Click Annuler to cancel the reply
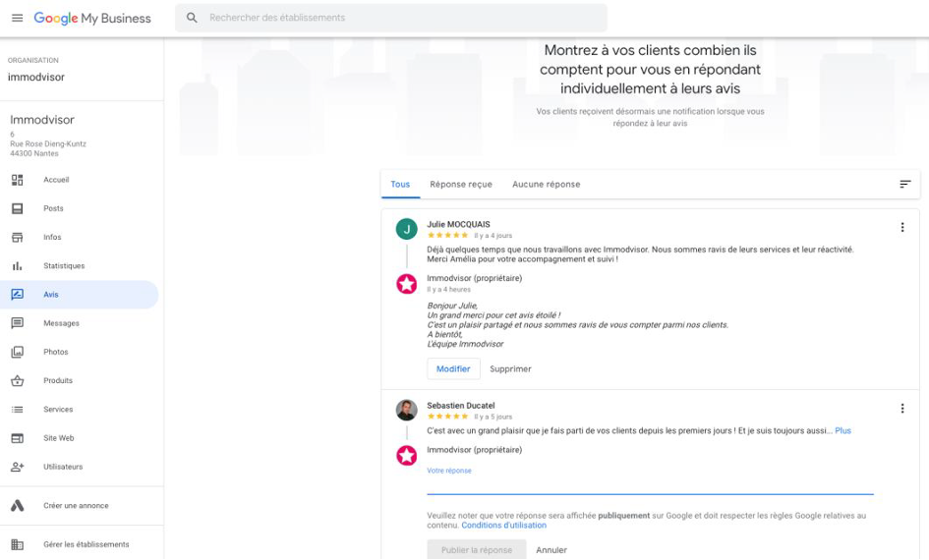Viewport: 929px width, 560px height. [x=552, y=550]
